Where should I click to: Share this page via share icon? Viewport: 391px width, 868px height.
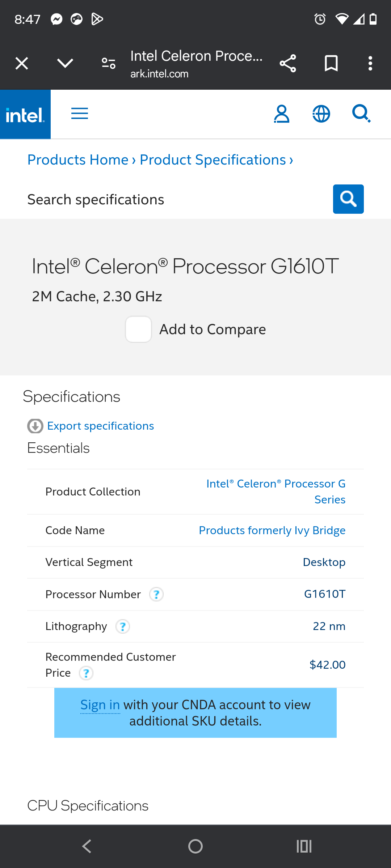(x=288, y=64)
